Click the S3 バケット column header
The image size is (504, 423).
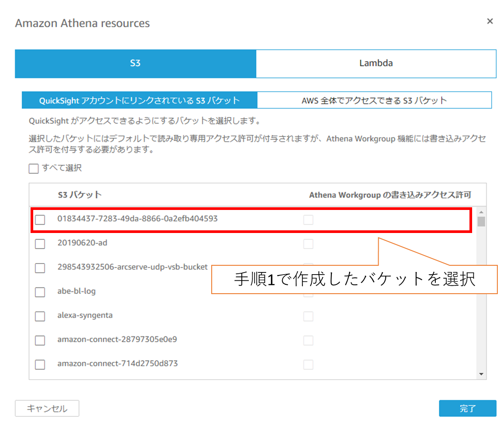(80, 195)
